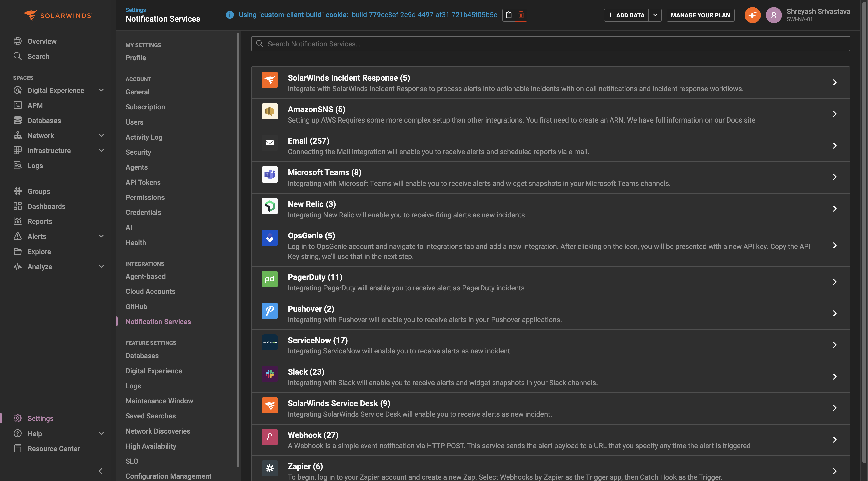The height and width of the screenshot is (481, 868).
Task: Open the Add Data dropdown arrow
Action: point(655,15)
